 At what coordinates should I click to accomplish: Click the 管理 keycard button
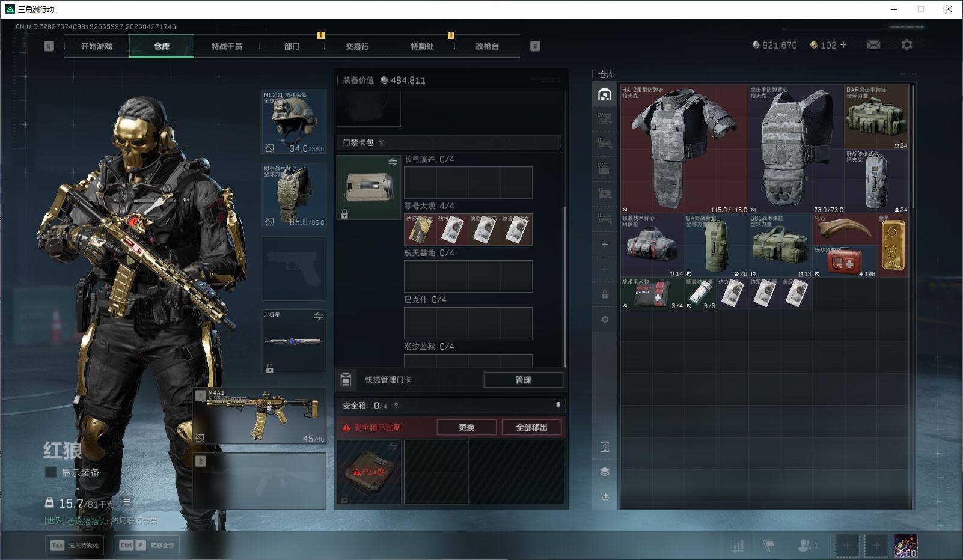pos(523,380)
